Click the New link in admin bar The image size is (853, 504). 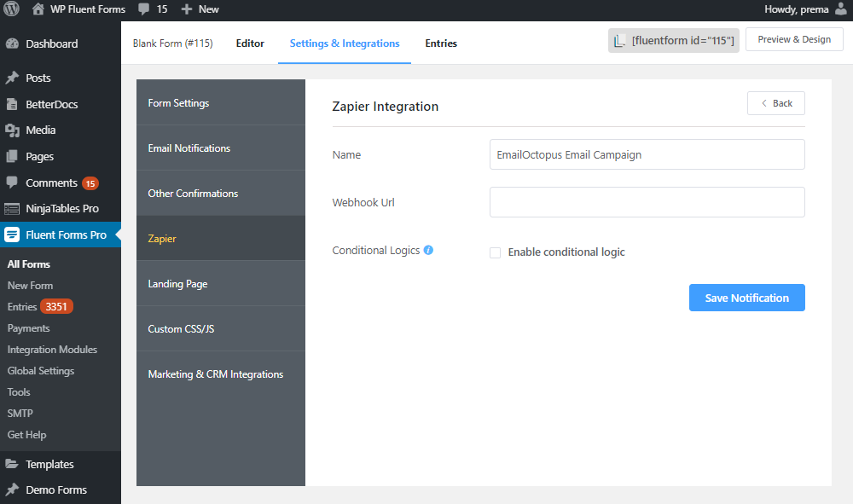(x=208, y=9)
